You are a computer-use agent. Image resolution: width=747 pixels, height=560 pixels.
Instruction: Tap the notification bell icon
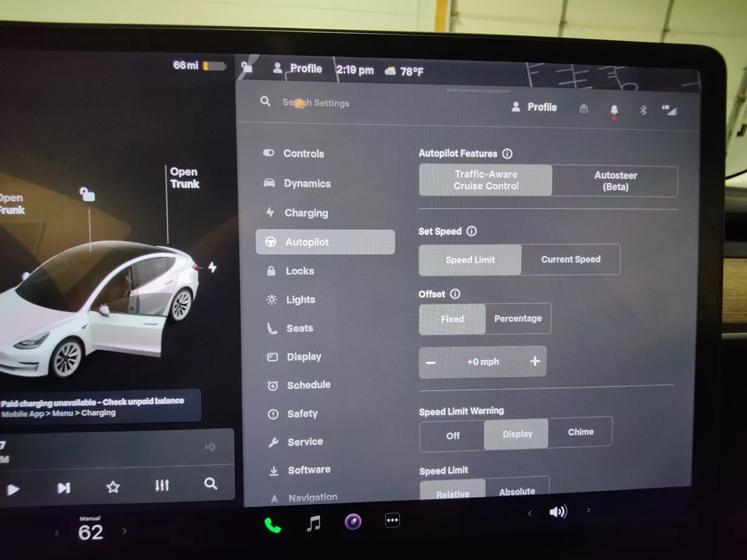pos(614,110)
